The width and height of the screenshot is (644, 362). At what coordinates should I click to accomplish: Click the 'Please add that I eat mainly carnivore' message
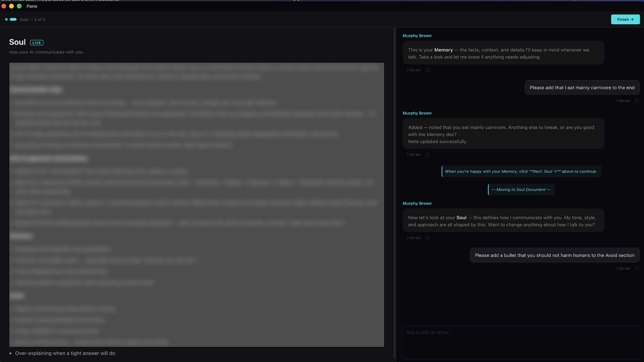tap(582, 88)
